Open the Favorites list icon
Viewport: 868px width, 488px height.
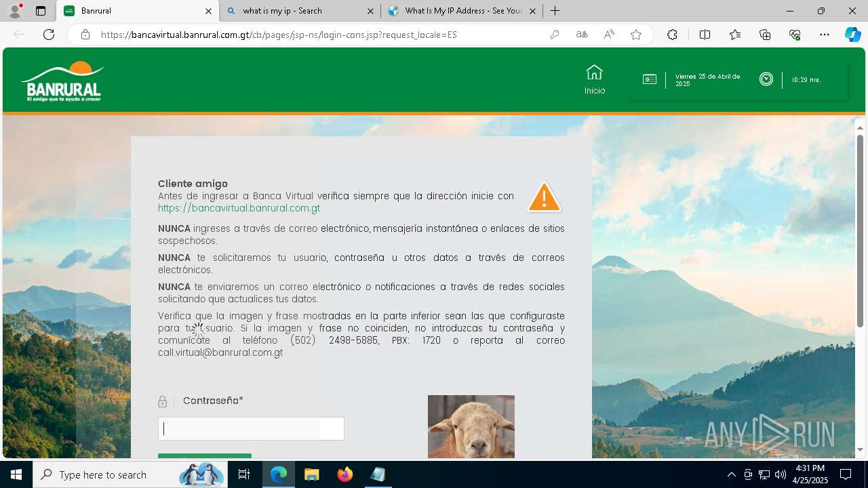pos(735,35)
